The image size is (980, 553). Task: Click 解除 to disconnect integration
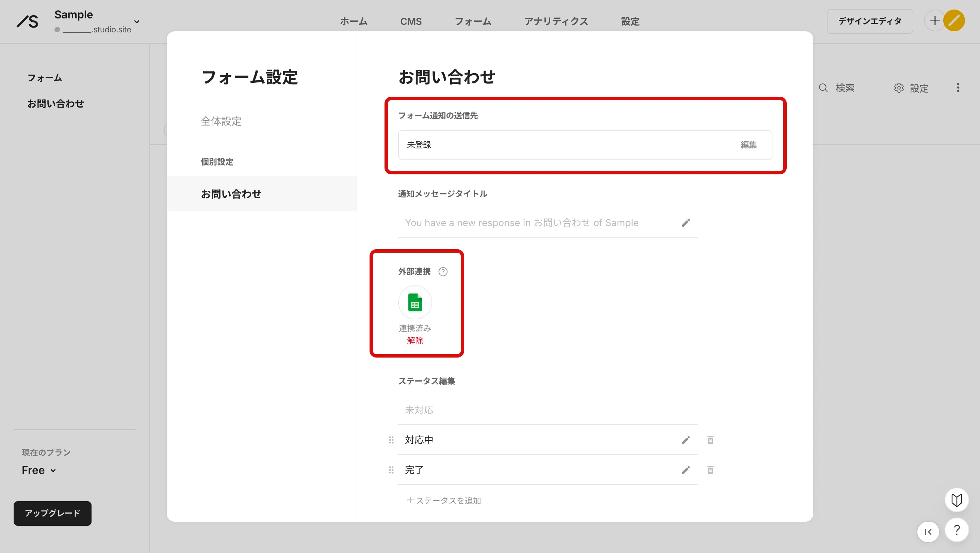click(415, 341)
